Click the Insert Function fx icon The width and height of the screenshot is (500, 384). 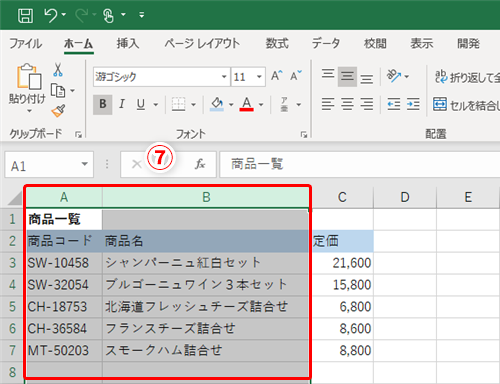(200, 164)
